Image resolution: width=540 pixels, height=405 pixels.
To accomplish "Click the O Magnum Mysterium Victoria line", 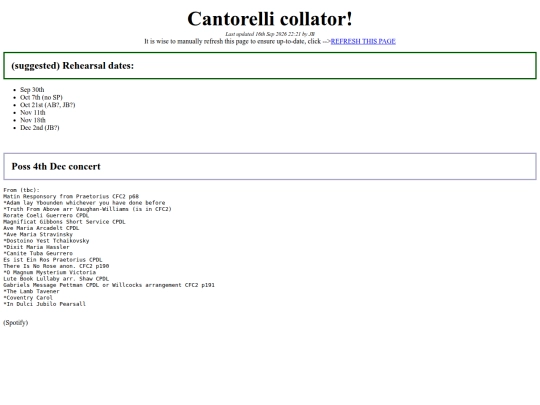I will [50, 272].
